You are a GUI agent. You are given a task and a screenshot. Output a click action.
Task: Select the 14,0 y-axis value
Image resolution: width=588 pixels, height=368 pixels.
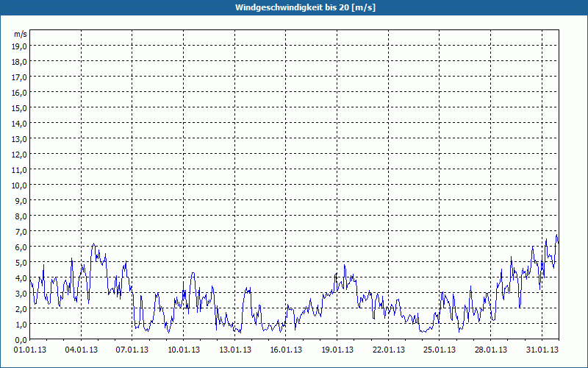(21, 124)
